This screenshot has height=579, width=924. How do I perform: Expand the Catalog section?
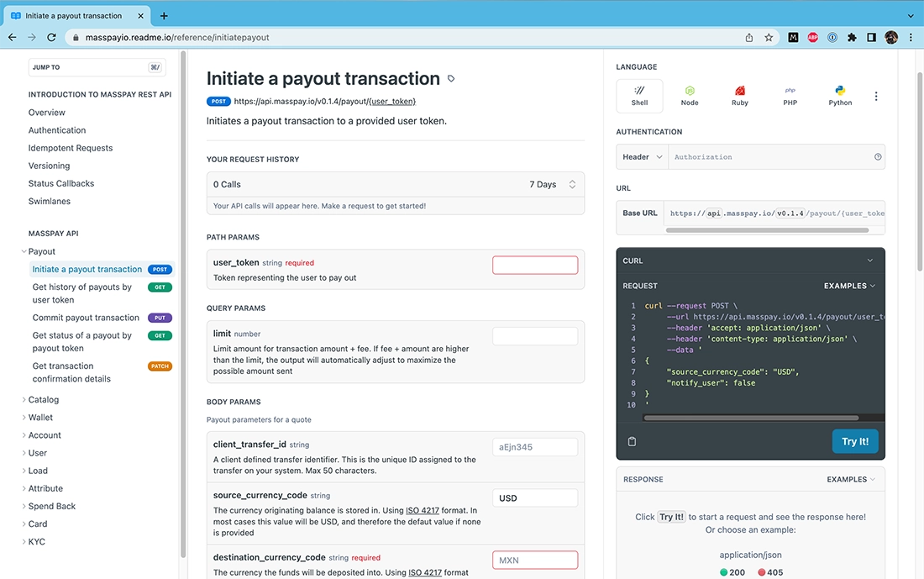pos(24,400)
